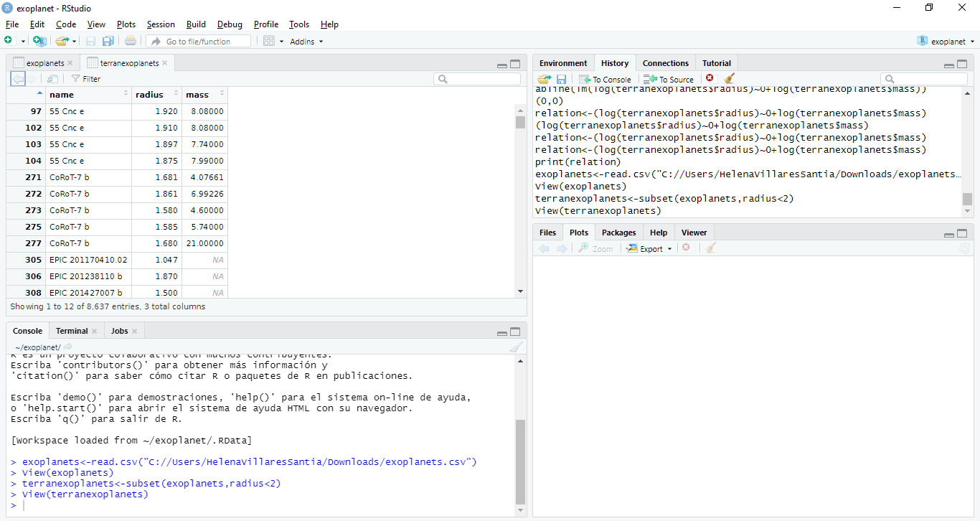Clear all history with the broom icon
Image resolution: width=980 pixels, height=521 pixels.
(730, 79)
